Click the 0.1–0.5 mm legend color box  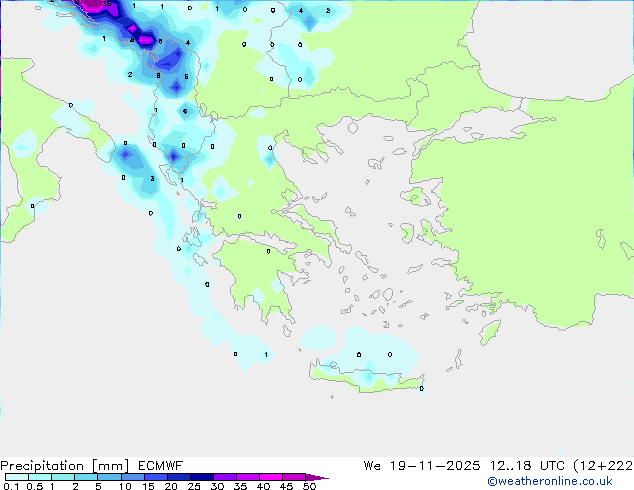pyautogui.click(x=17, y=477)
